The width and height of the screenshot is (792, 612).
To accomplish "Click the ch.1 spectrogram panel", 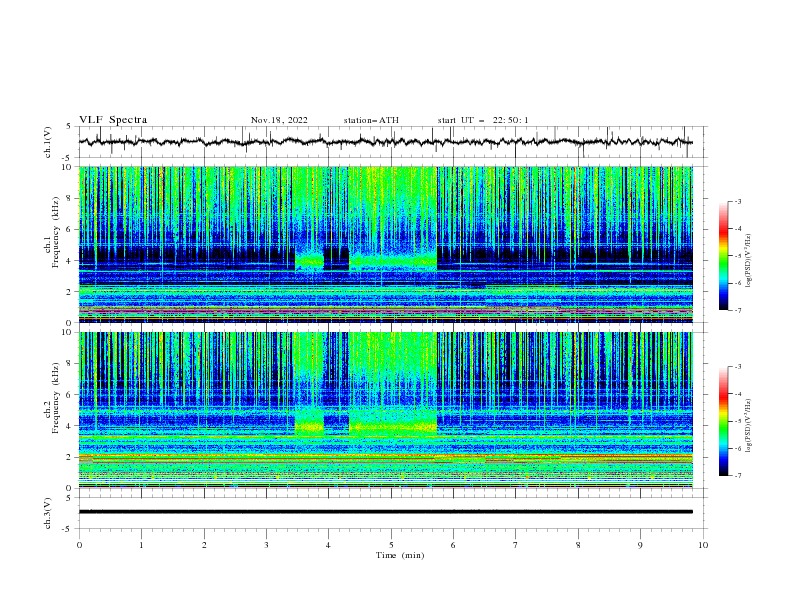I will [x=386, y=244].
